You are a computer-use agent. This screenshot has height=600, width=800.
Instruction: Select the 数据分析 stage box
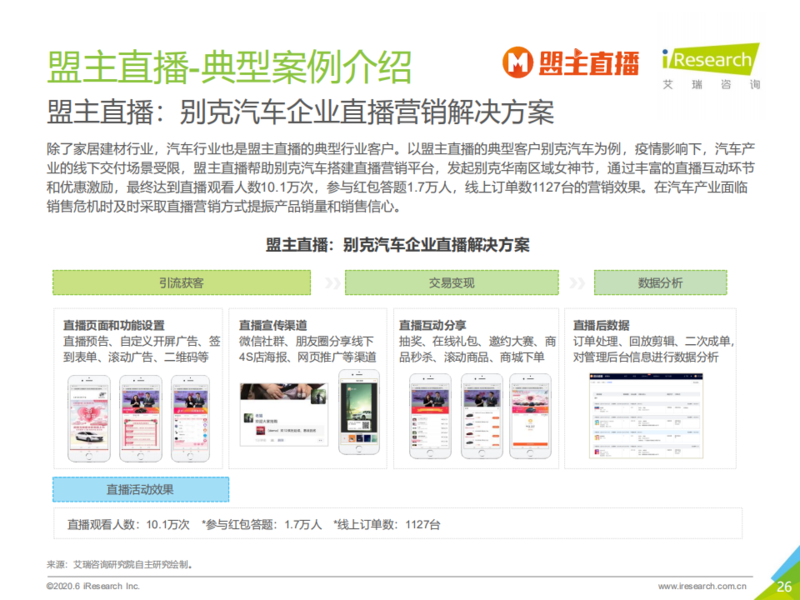[x=660, y=283]
